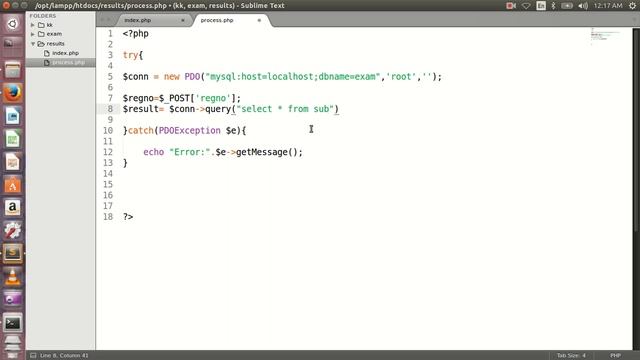Open the Bluetooth indicator menu
This screenshot has width=640, height=360.
pyautogui.click(x=553, y=6)
